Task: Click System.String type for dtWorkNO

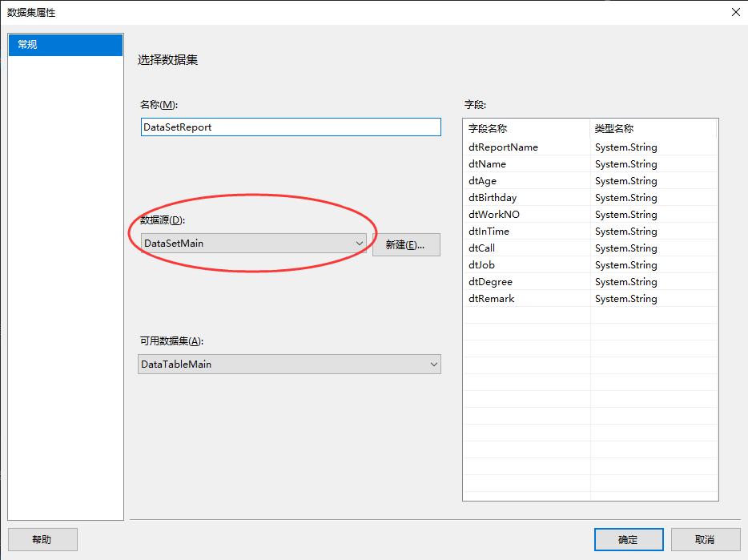Action: (x=626, y=215)
